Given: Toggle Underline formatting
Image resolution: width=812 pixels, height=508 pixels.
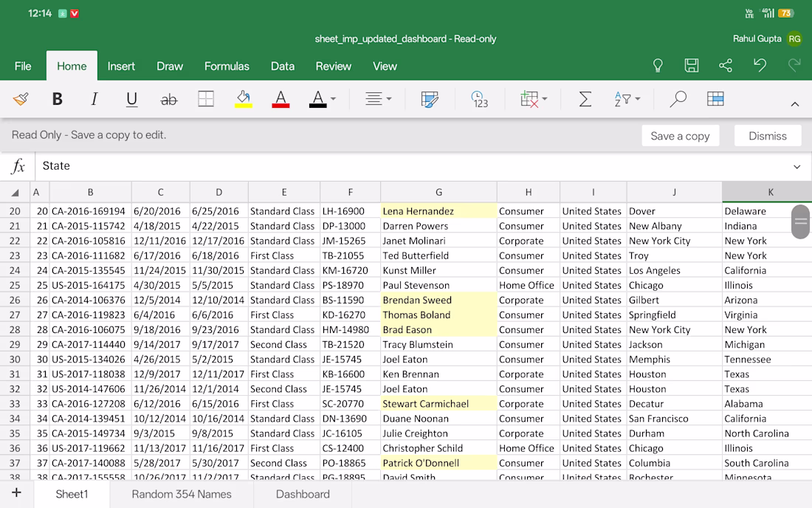Looking at the screenshot, I should [131, 99].
